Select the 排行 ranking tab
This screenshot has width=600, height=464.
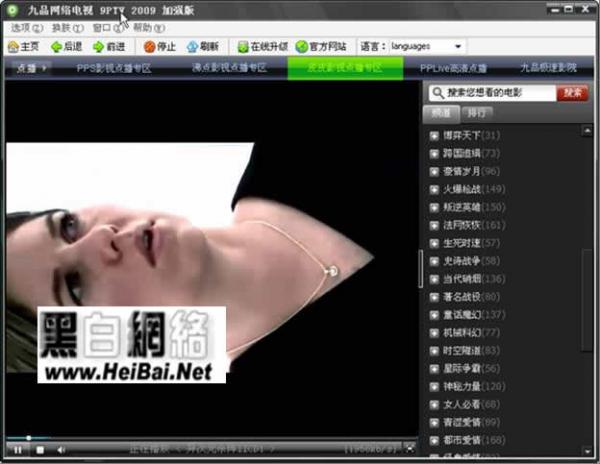tap(476, 114)
